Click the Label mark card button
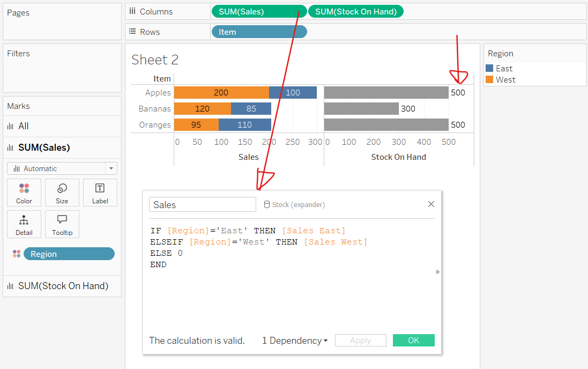Screen dimensions: 588x369 click(100, 193)
